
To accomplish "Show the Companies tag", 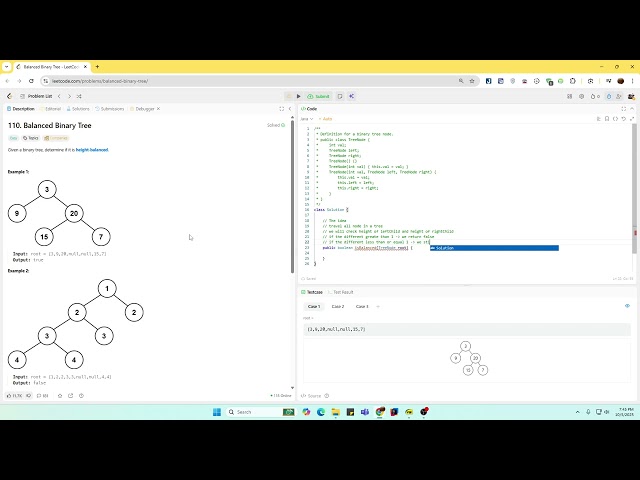I will point(56,138).
